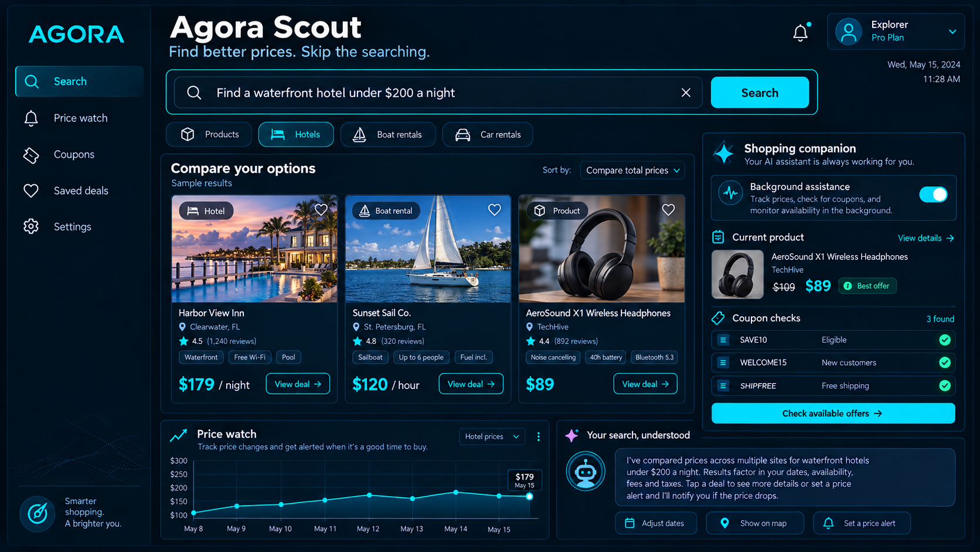980x552 pixels.
Task: Open the Hotel prices chart dropdown
Action: click(492, 436)
